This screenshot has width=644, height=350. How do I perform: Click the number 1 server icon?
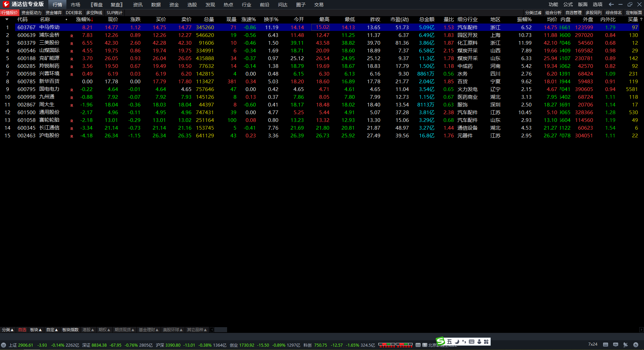pyautogui.click(x=425, y=345)
